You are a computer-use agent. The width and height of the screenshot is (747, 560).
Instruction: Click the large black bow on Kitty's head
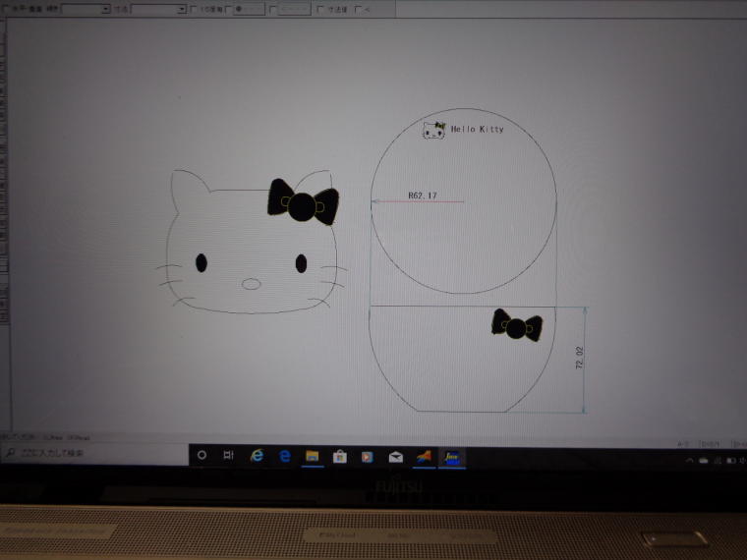pos(303,202)
